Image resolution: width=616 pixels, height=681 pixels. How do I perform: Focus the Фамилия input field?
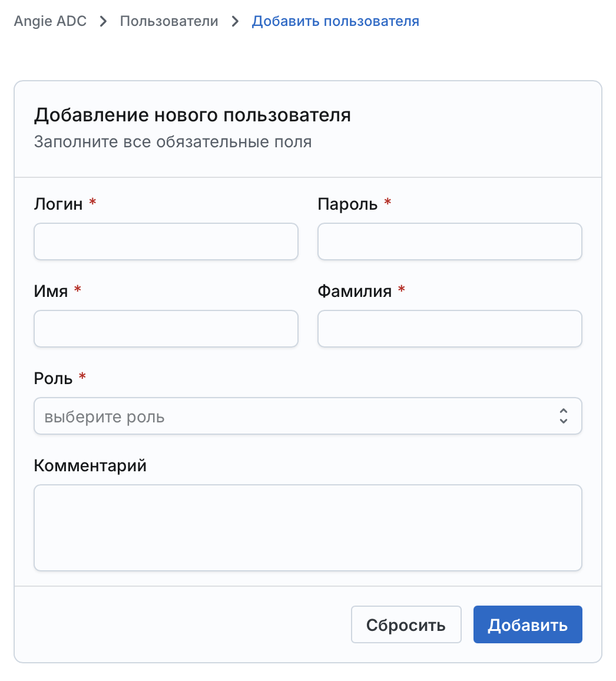(449, 329)
